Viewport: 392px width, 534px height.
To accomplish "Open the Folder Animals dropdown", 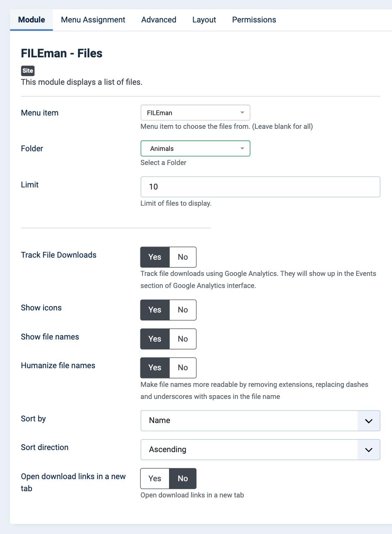I will coord(195,148).
